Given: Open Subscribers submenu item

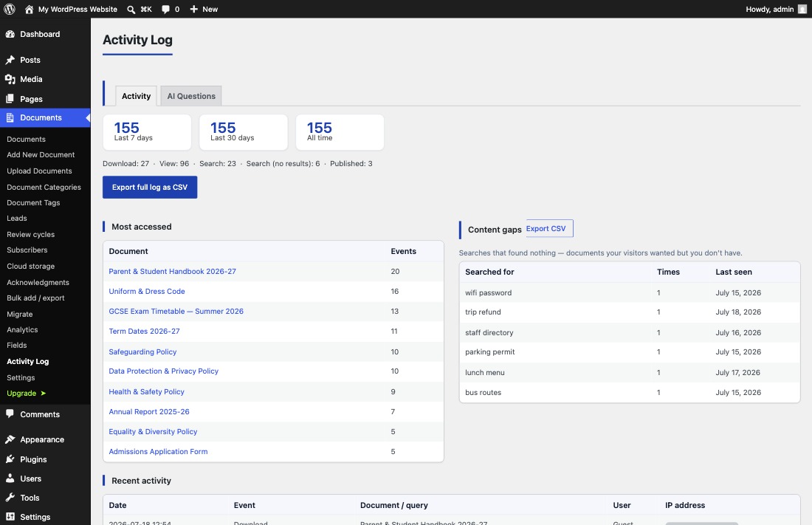Looking at the screenshot, I should pyautogui.click(x=27, y=250).
